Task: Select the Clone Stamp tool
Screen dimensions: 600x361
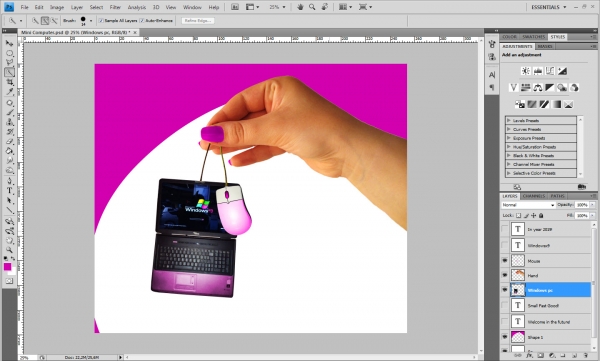Action: (9, 123)
